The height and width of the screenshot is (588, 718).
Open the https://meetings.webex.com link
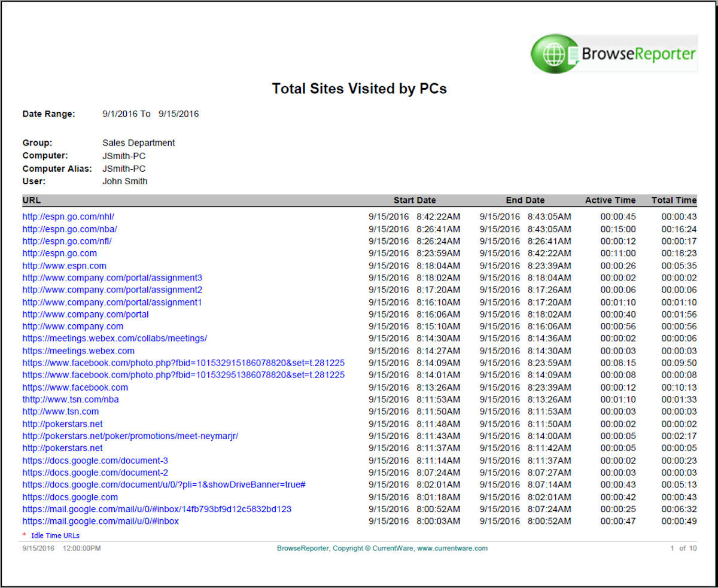(x=78, y=351)
